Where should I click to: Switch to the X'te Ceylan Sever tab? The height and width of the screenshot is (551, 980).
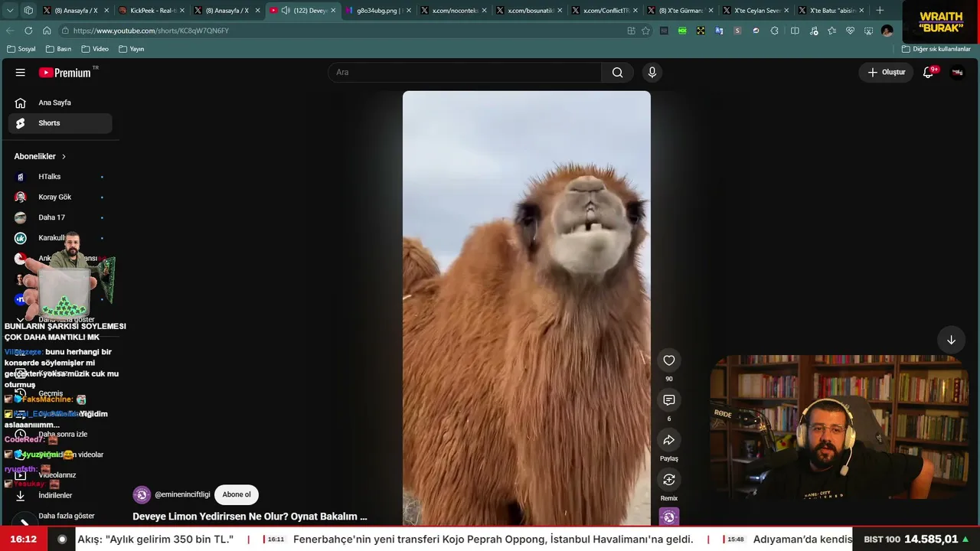pyautogui.click(x=755, y=11)
